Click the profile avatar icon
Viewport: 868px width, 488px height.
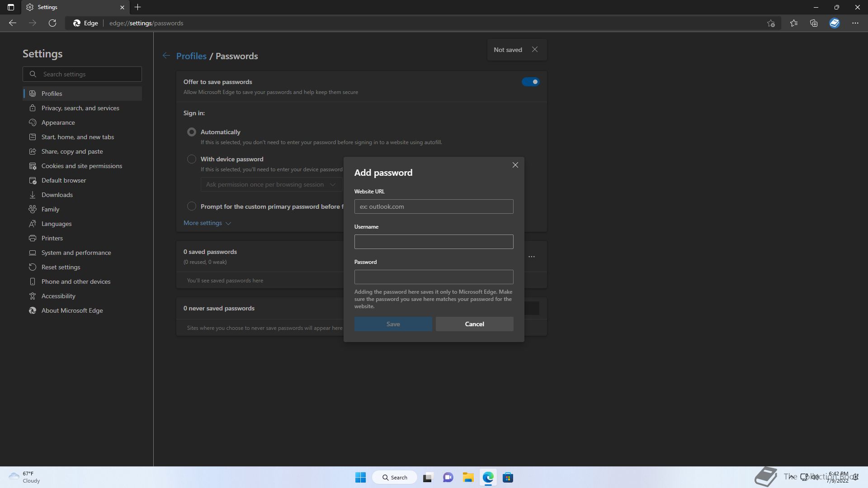834,23
